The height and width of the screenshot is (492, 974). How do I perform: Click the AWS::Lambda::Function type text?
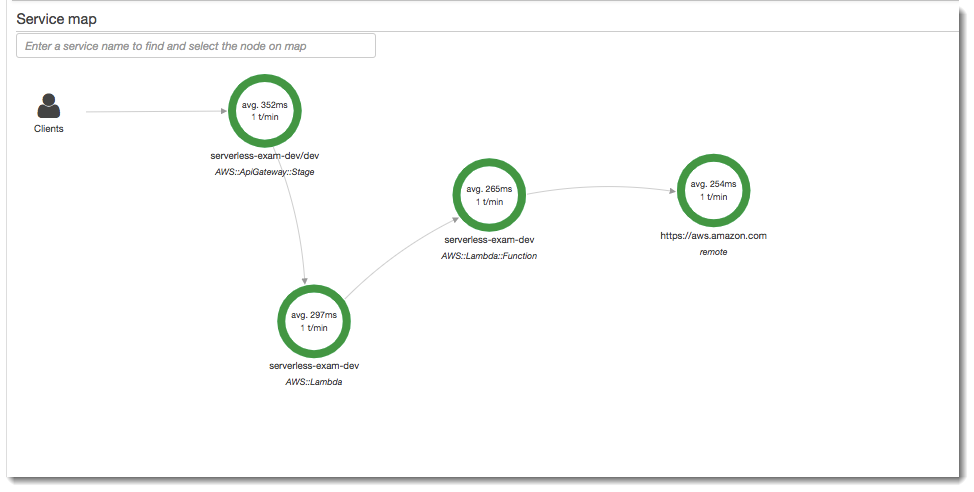[x=489, y=256]
